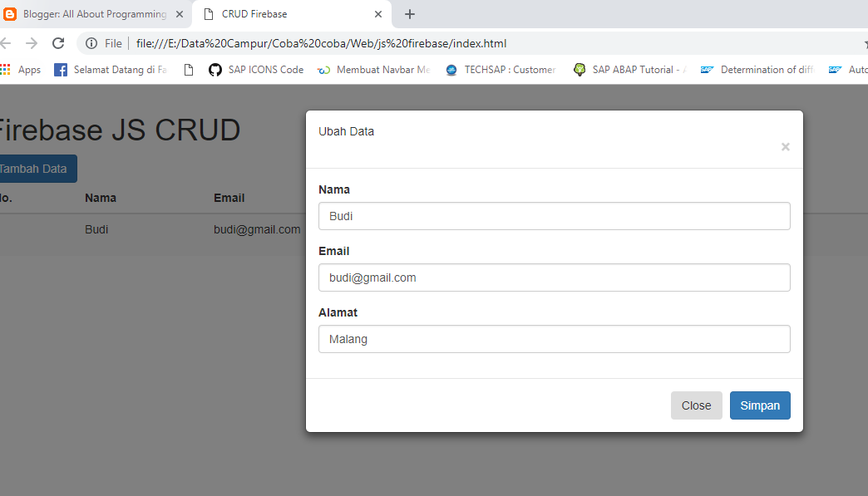Open a new browser tab
The height and width of the screenshot is (496, 868).
[x=409, y=14]
